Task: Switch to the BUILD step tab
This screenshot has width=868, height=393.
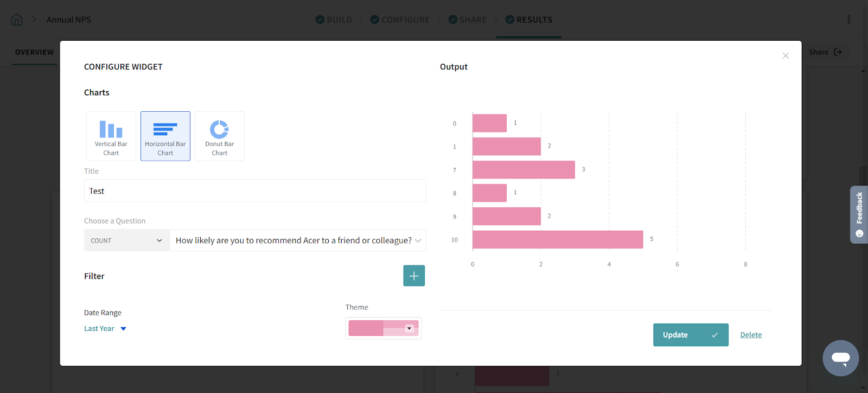Action: [x=334, y=20]
